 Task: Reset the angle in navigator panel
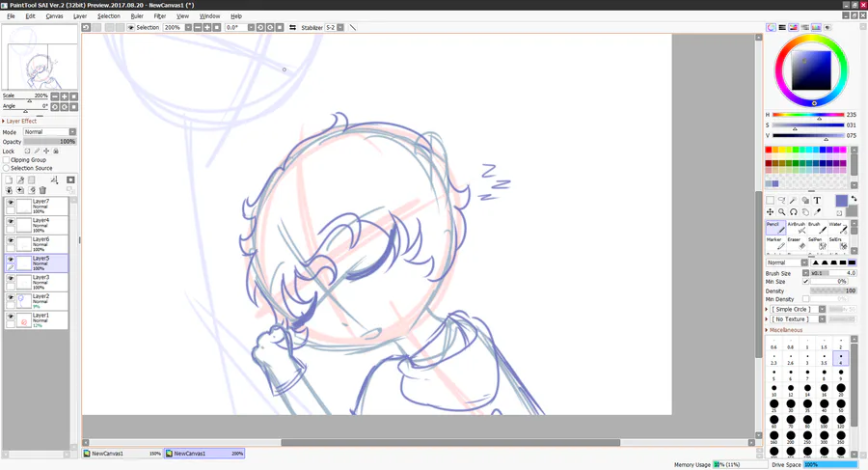[73, 107]
